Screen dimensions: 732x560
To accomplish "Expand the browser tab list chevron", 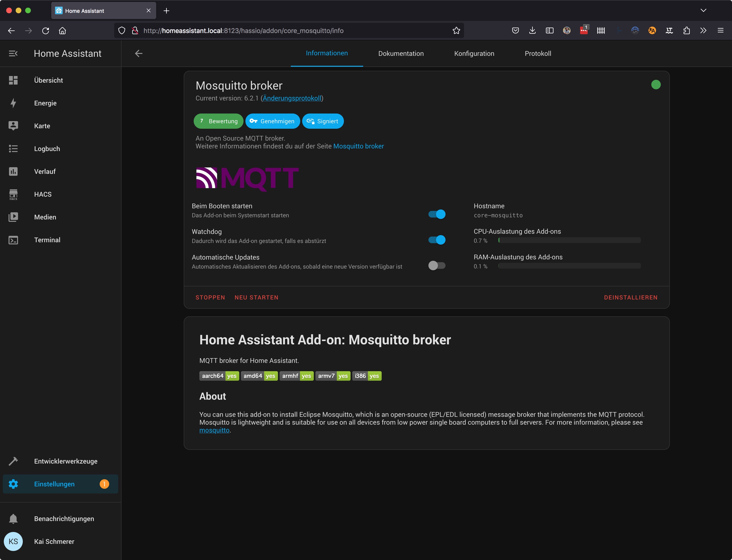I will click(703, 11).
